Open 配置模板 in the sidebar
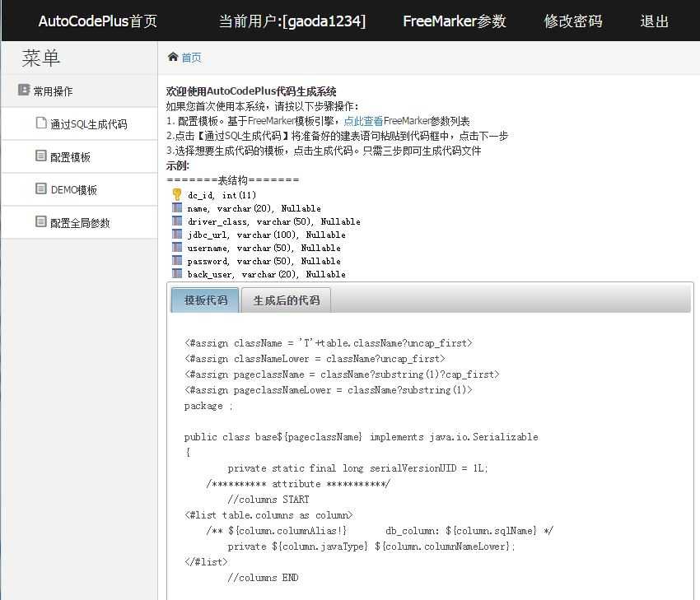The height and width of the screenshot is (600, 700). (70, 157)
